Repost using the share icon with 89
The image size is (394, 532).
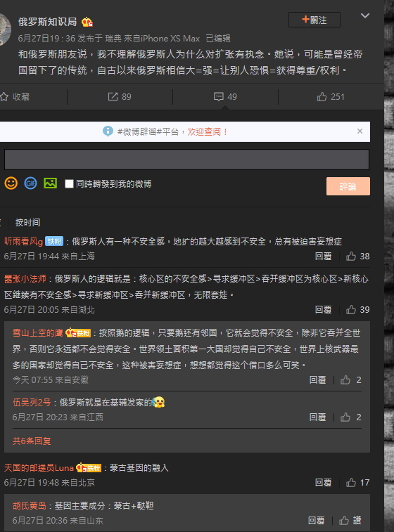pos(120,97)
